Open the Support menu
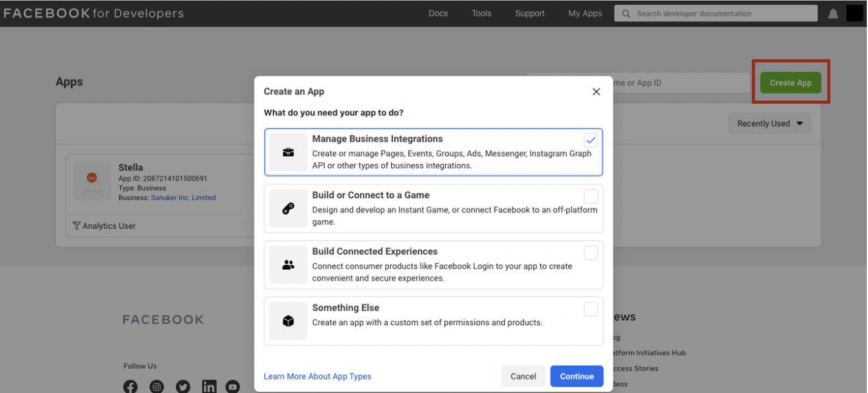This screenshot has width=868, height=393. 530,13
